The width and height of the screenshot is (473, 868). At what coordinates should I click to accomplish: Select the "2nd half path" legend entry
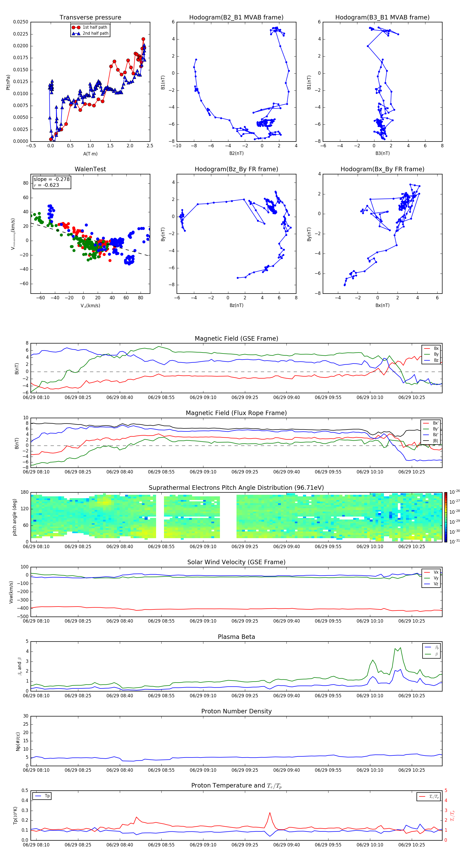[90, 33]
